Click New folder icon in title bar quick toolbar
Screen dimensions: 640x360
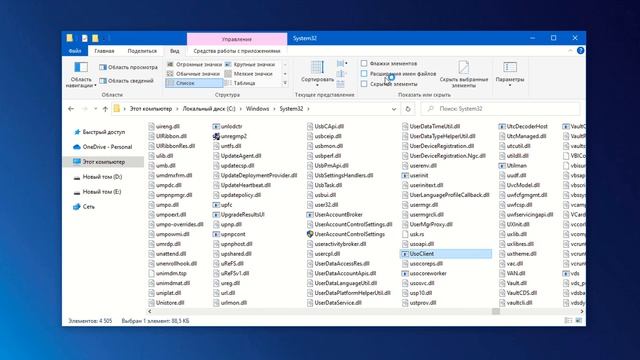pyautogui.click(x=95, y=38)
